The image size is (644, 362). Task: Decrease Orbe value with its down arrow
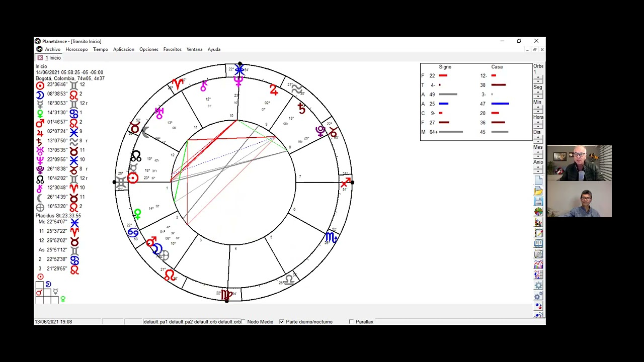(x=538, y=81)
